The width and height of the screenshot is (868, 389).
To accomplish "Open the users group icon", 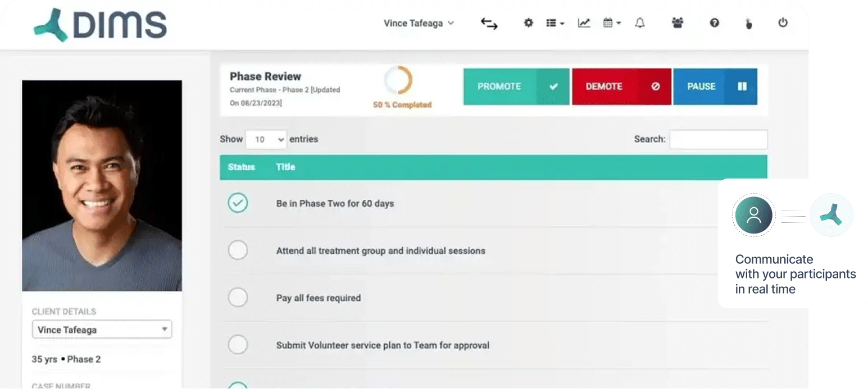I will (678, 23).
